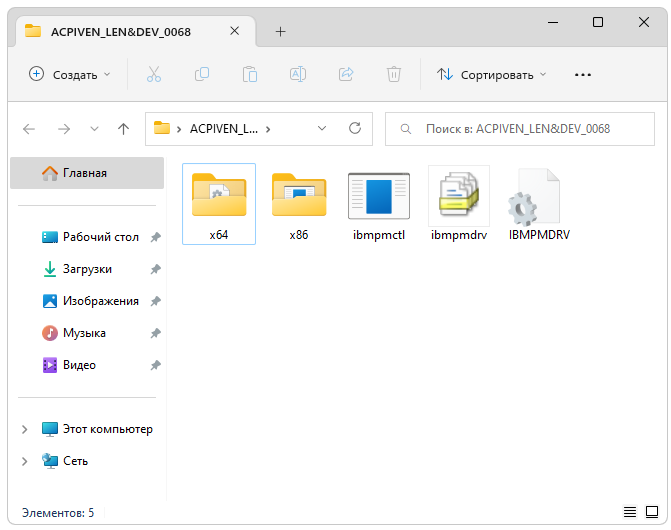The image size is (671, 530).
Task: Select Этот компьютер in the sidebar
Action: [x=97, y=429]
